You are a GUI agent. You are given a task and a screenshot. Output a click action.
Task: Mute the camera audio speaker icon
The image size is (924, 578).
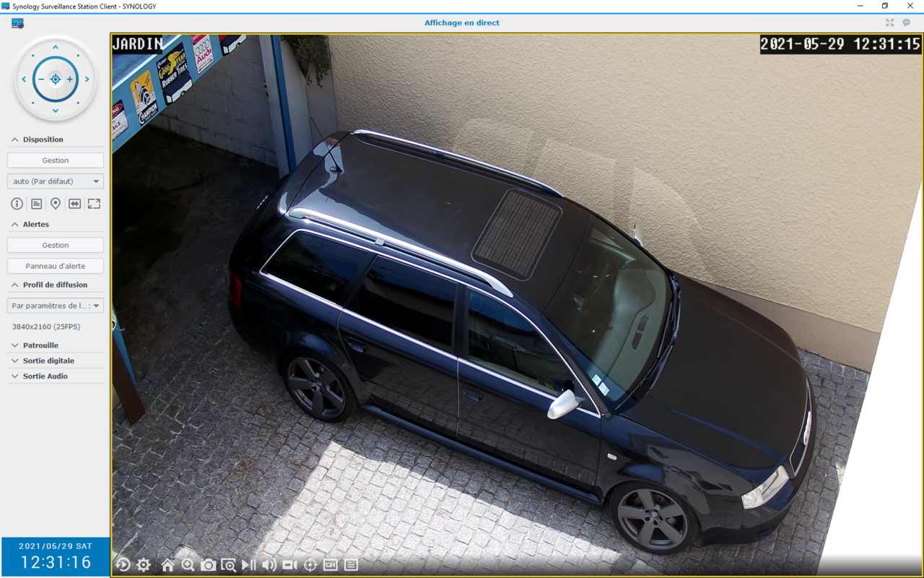(x=269, y=565)
